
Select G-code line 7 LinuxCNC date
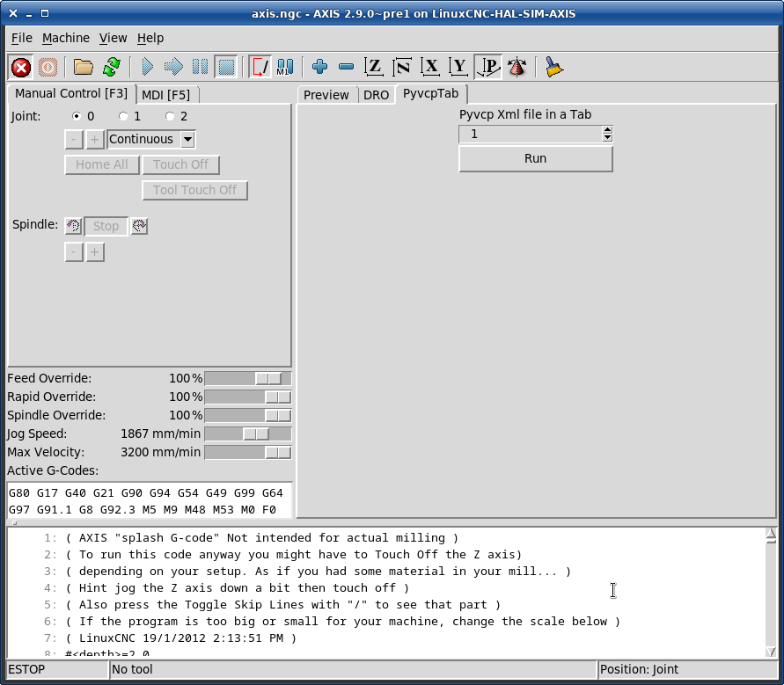[180, 638]
